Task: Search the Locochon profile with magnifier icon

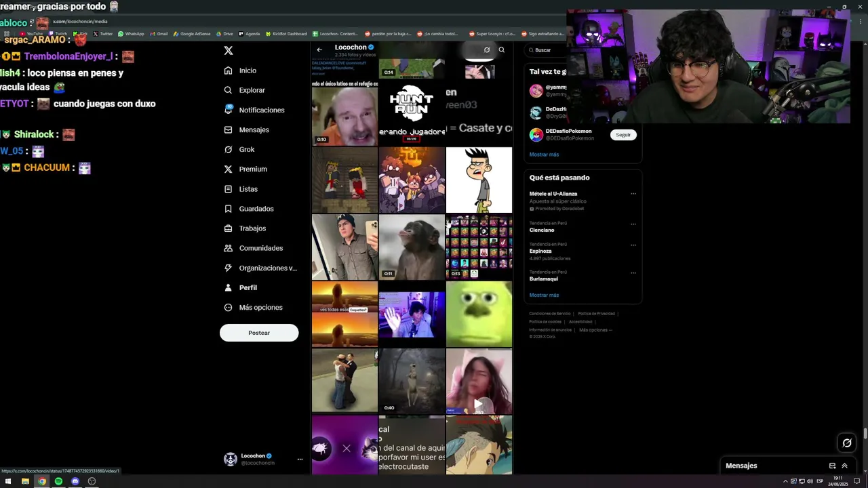Action: [x=502, y=49]
